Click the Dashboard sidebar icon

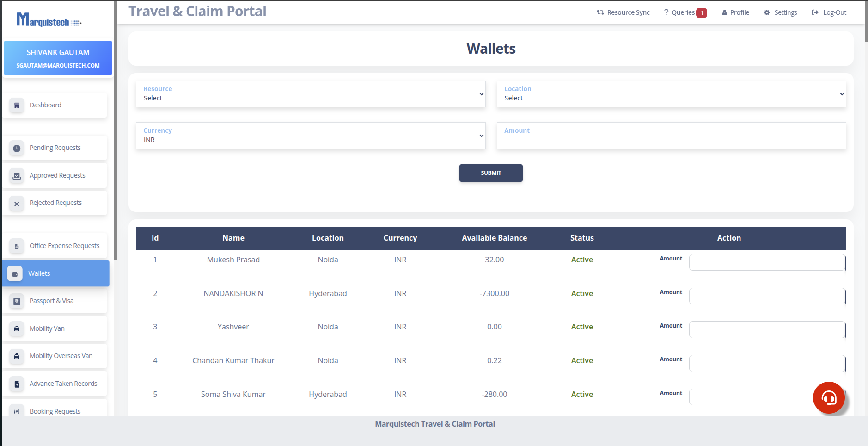click(x=17, y=105)
